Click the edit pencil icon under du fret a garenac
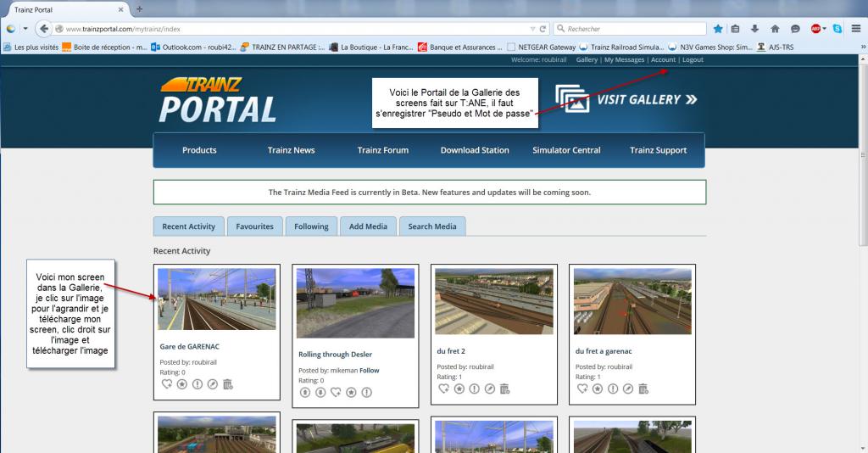The width and height of the screenshot is (868, 453). point(628,389)
